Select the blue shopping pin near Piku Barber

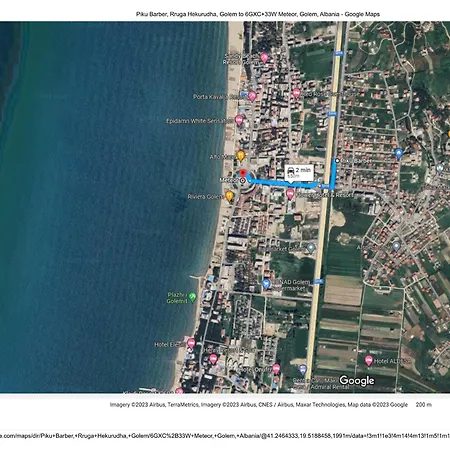tap(399, 153)
